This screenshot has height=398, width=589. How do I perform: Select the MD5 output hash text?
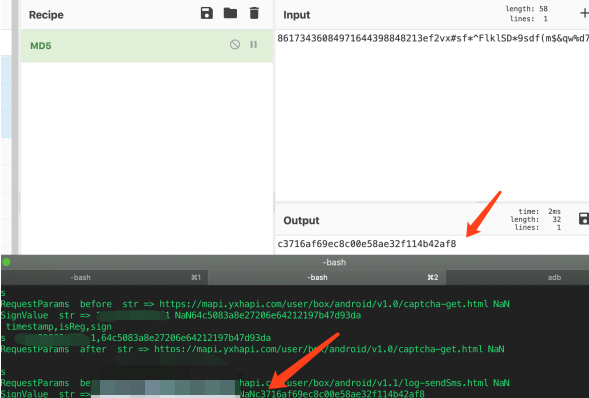click(x=367, y=244)
